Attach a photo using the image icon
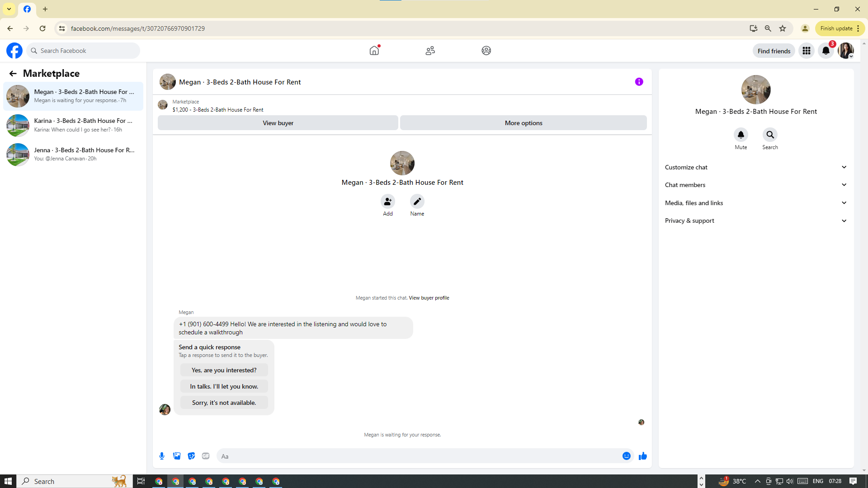This screenshot has height=488, width=868. 177,456
